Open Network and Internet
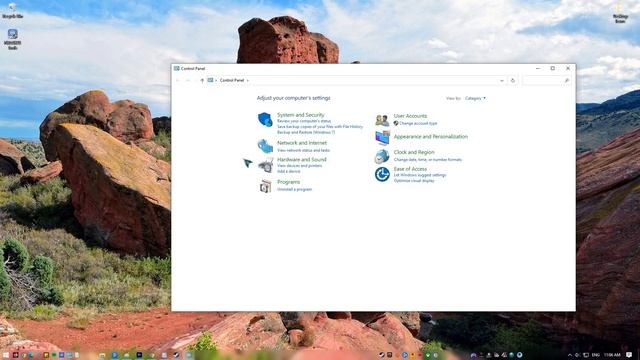Viewport: 640px width, 360px height. [302, 143]
